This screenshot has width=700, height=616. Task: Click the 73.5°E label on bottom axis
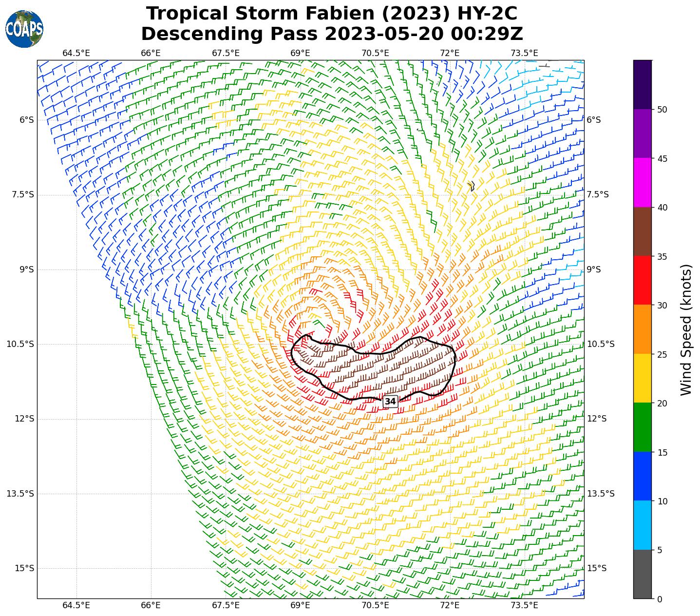(x=524, y=605)
